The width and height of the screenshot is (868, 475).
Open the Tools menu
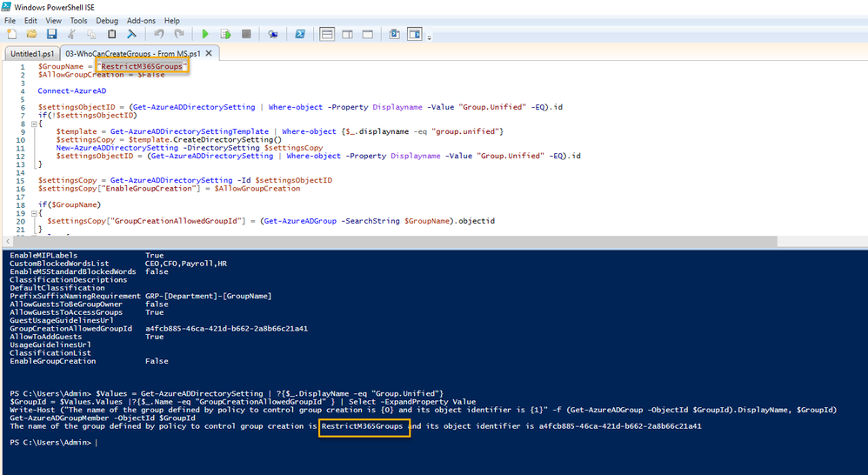(x=78, y=21)
